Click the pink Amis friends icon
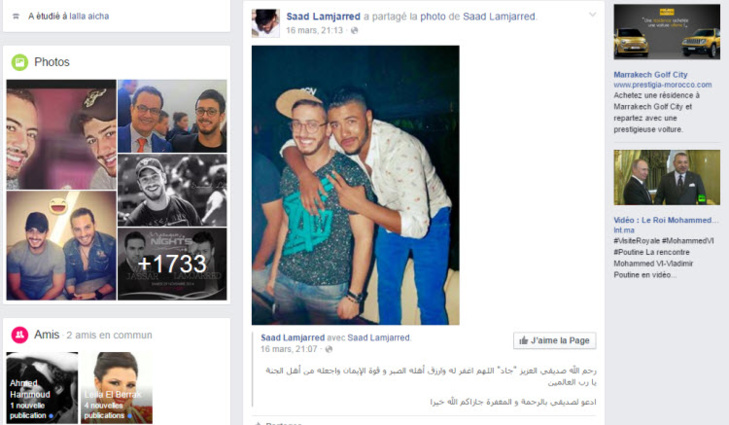 coord(20,334)
